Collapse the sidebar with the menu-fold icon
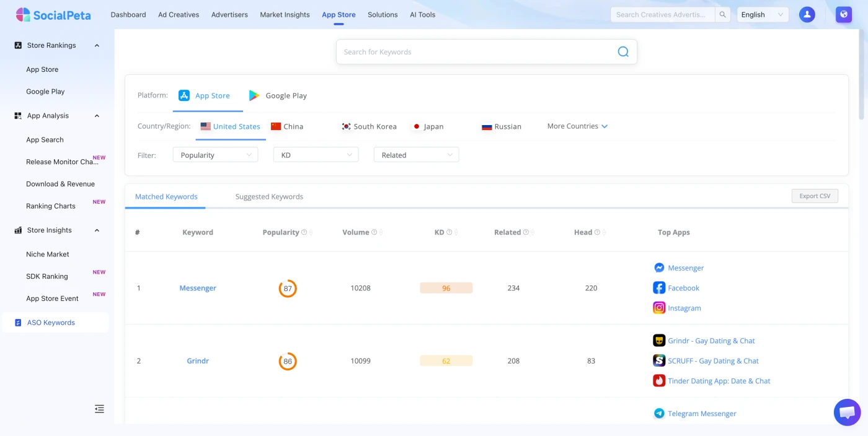868x436 pixels. (x=99, y=409)
